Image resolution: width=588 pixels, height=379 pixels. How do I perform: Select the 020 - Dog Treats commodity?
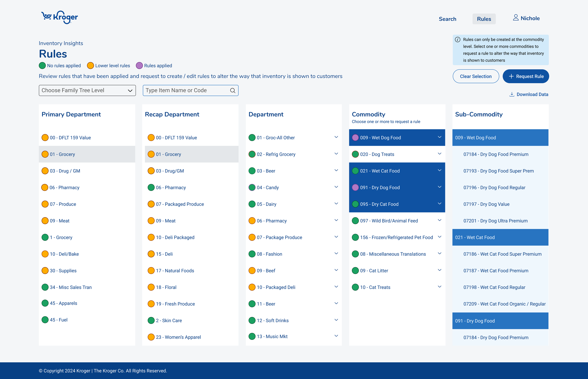coord(377,154)
